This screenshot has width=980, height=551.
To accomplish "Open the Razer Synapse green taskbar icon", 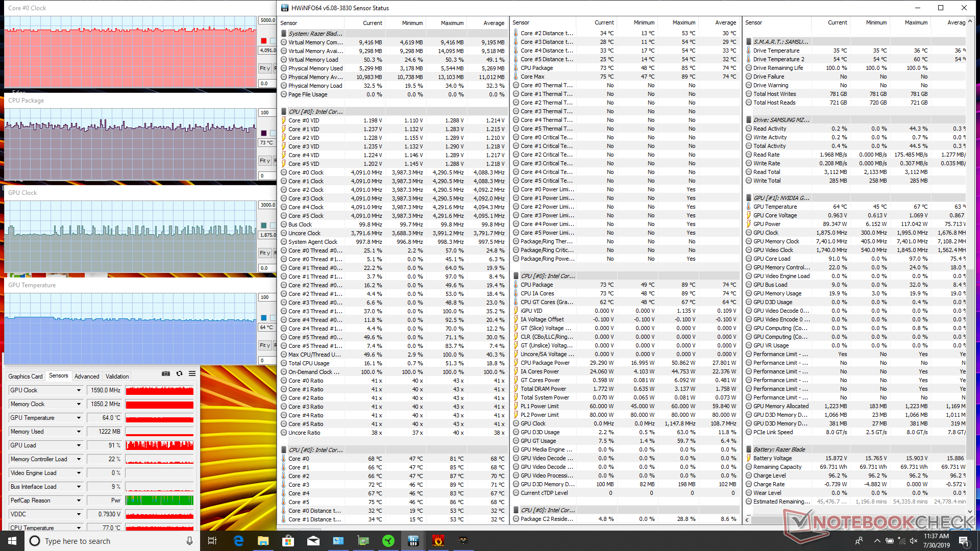I will (x=388, y=541).
